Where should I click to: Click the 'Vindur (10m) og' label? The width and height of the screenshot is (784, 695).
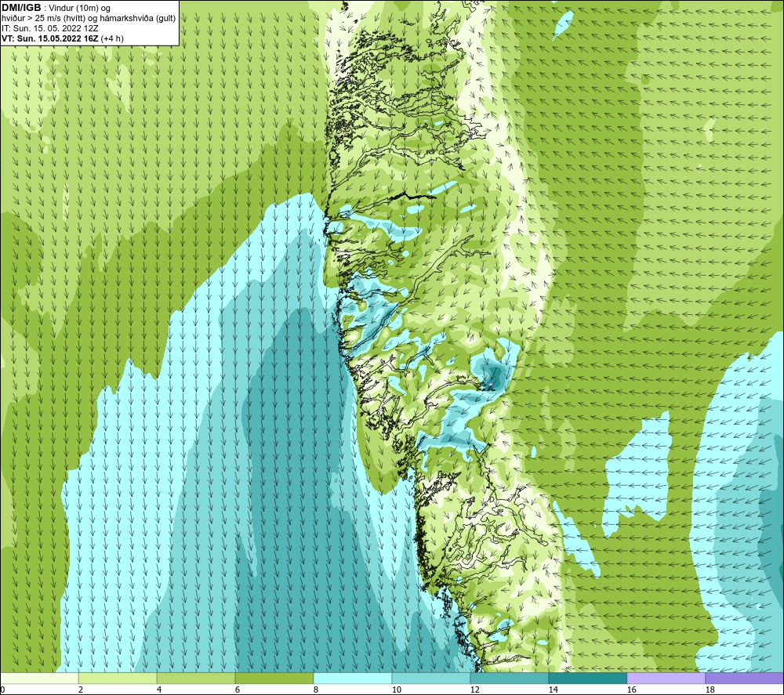click(79, 8)
